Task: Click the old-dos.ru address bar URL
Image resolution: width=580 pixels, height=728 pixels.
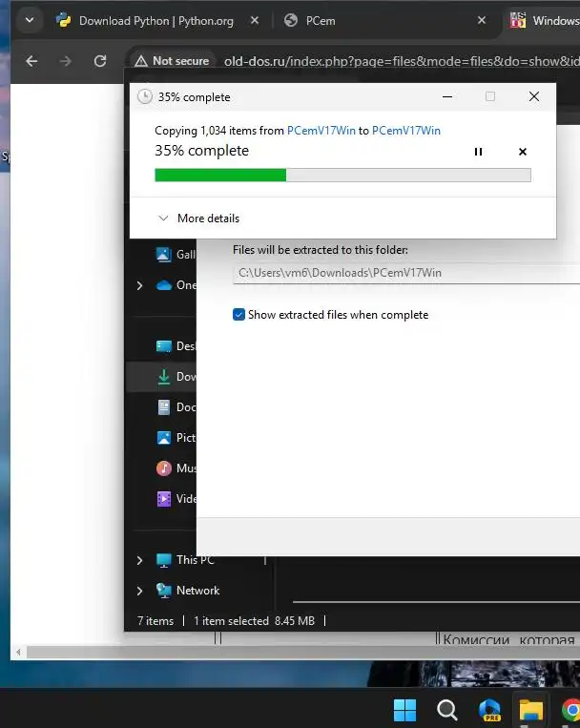Action: point(402,61)
